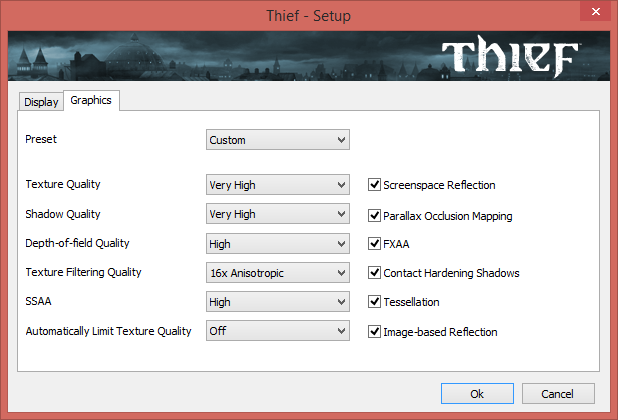Uncheck the Screenspace Reflection checkbox
Image resolution: width=618 pixels, height=420 pixels.
pyautogui.click(x=374, y=184)
